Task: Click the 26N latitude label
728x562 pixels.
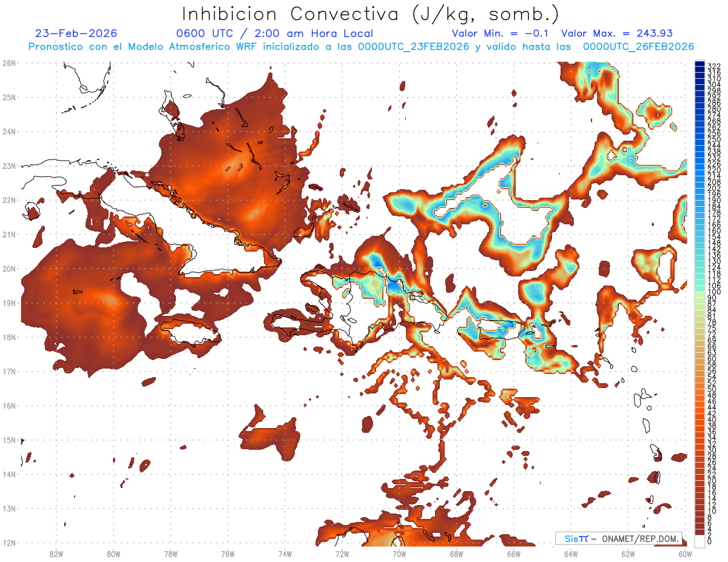Action: (x=9, y=62)
